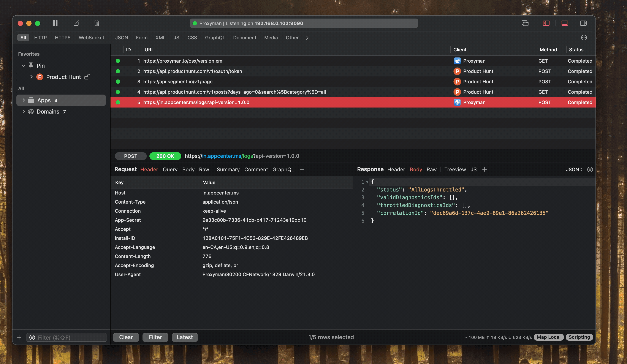Select the WebSocket filter tab

tap(91, 38)
